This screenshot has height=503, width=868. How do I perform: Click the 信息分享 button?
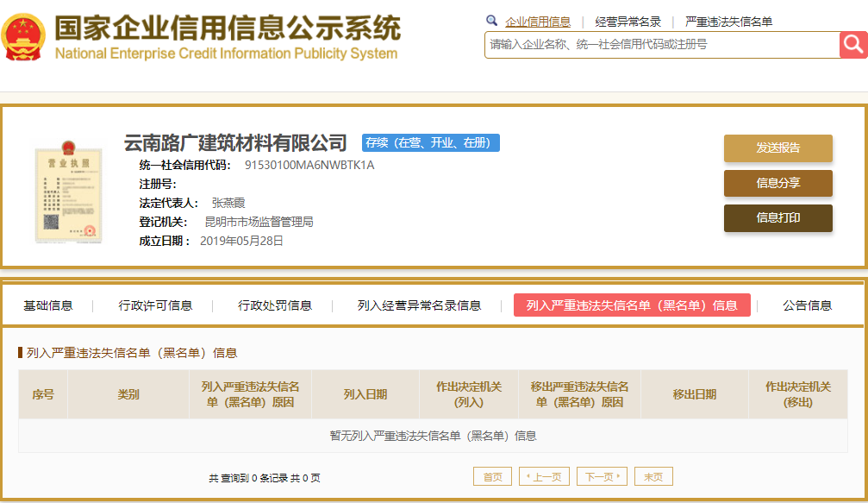pos(777,183)
